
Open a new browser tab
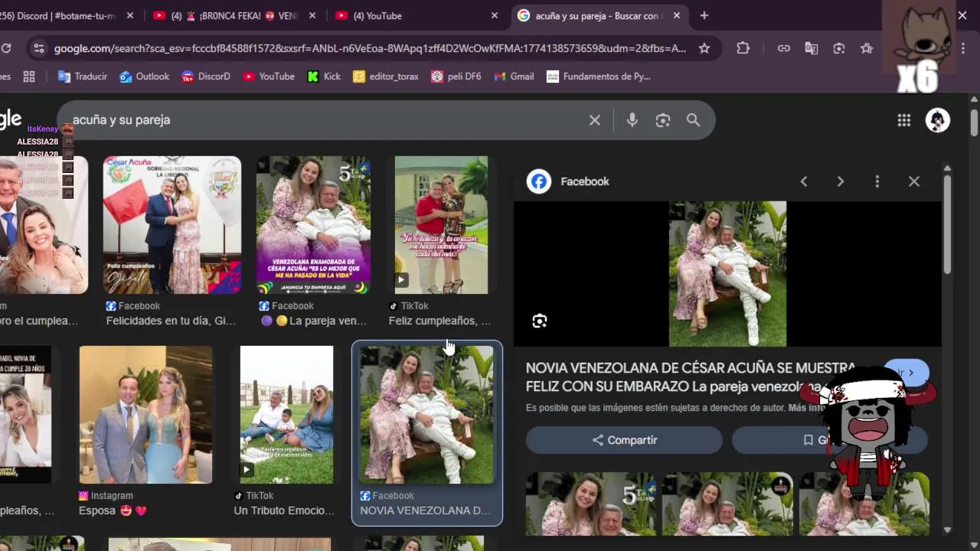[704, 15]
